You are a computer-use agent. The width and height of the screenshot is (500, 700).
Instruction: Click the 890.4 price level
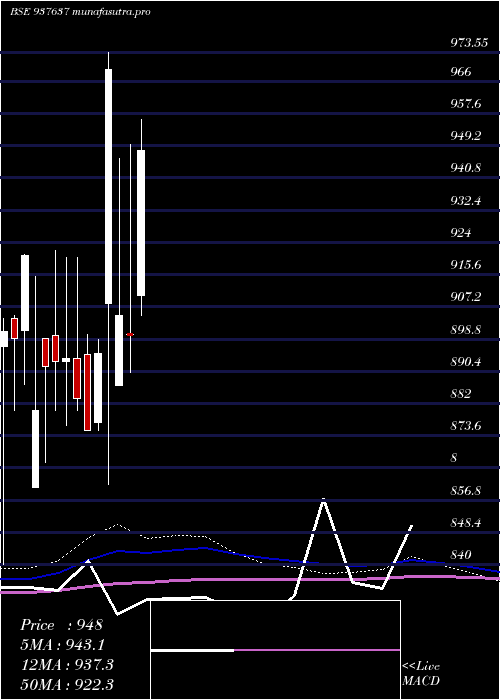pos(466,362)
